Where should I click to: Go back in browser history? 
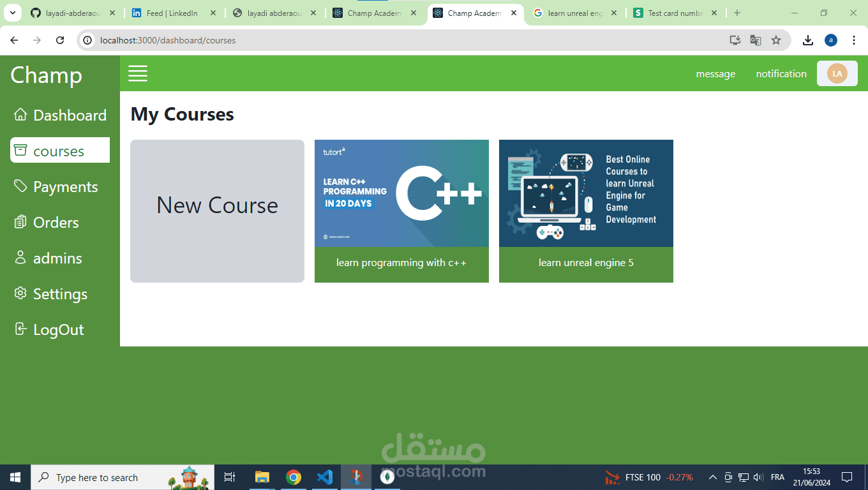[x=14, y=40]
